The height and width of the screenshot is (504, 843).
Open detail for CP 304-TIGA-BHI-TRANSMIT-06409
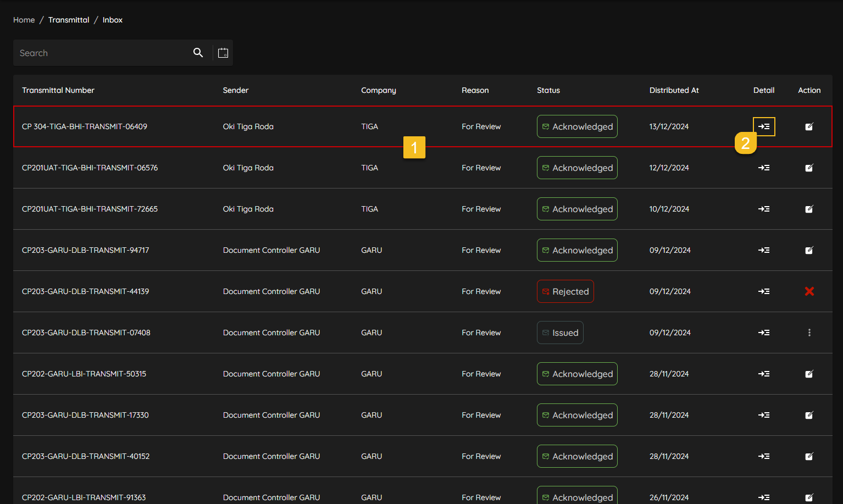[764, 126]
